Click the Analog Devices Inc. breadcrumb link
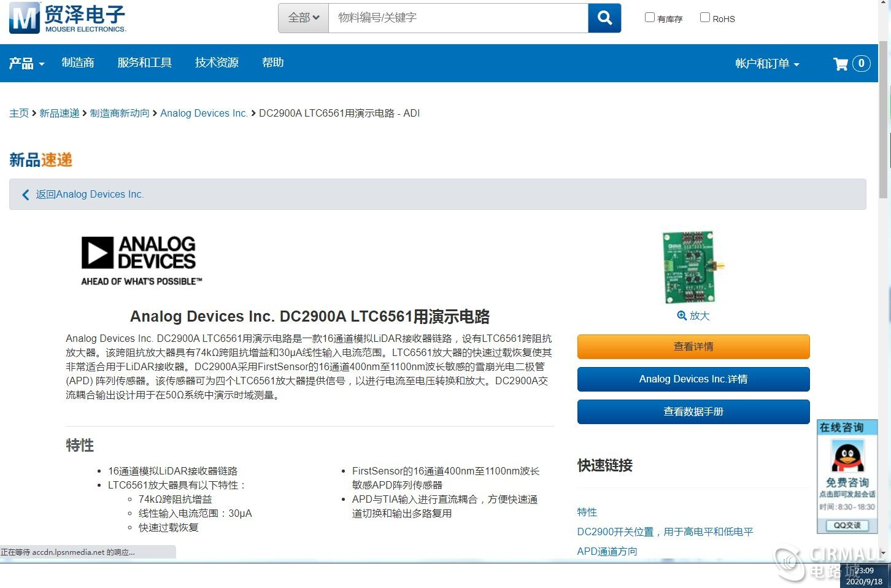The image size is (891, 588). point(204,114)
